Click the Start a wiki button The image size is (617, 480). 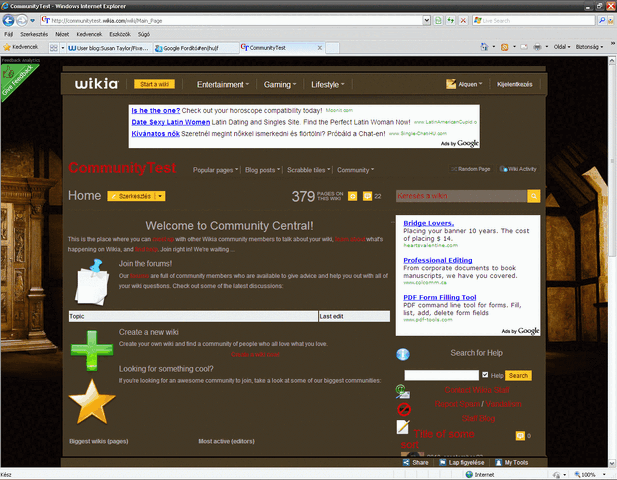tap(154, 84)
